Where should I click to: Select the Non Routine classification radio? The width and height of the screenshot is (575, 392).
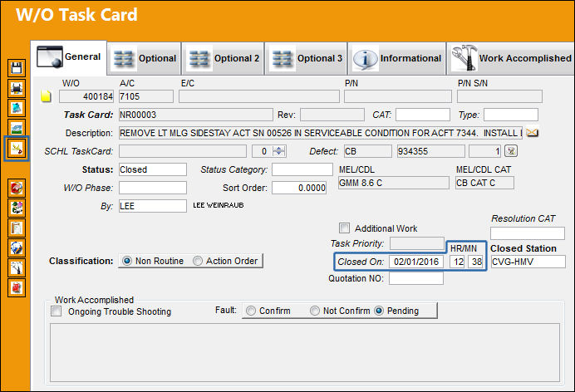pos(127,261)
